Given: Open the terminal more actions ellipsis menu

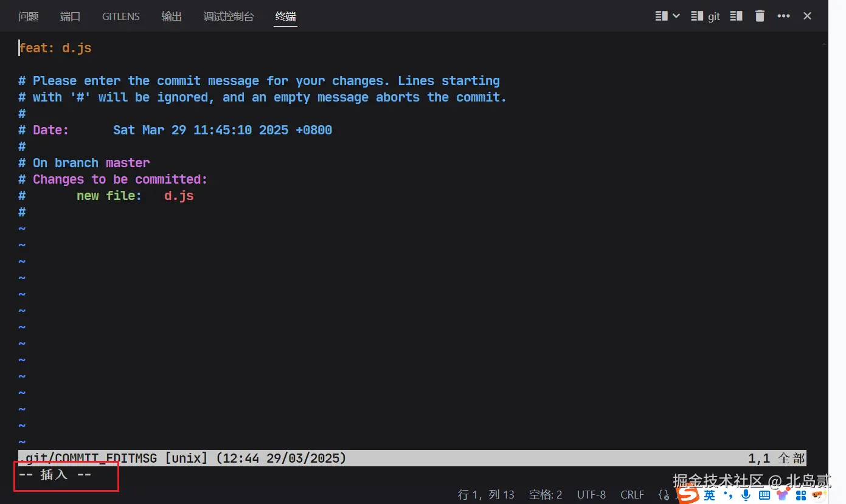Looking at the screenshot, I should [783, 16].
